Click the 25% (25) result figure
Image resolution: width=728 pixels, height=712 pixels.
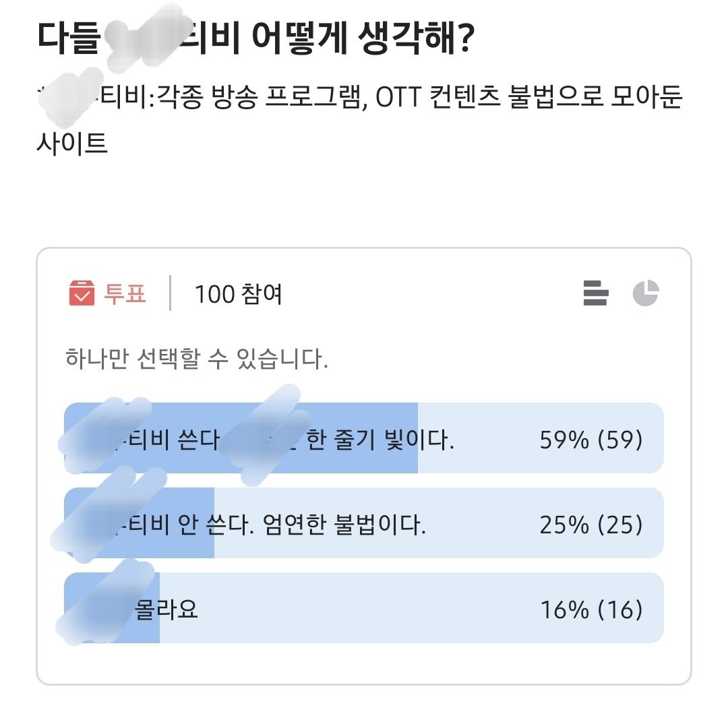pyautogui.click(x=591, y=525)
